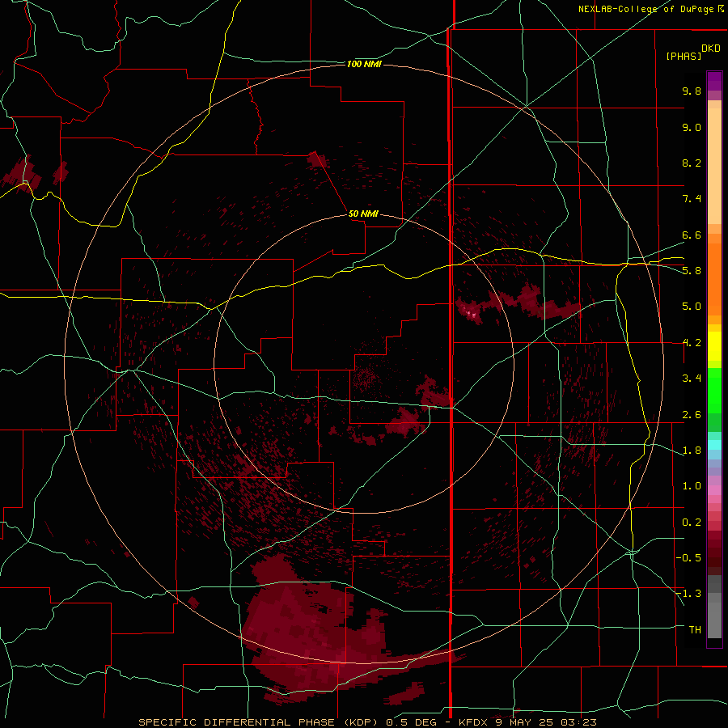
Task: Click the green color bar segment
Action: click(714, 400)
